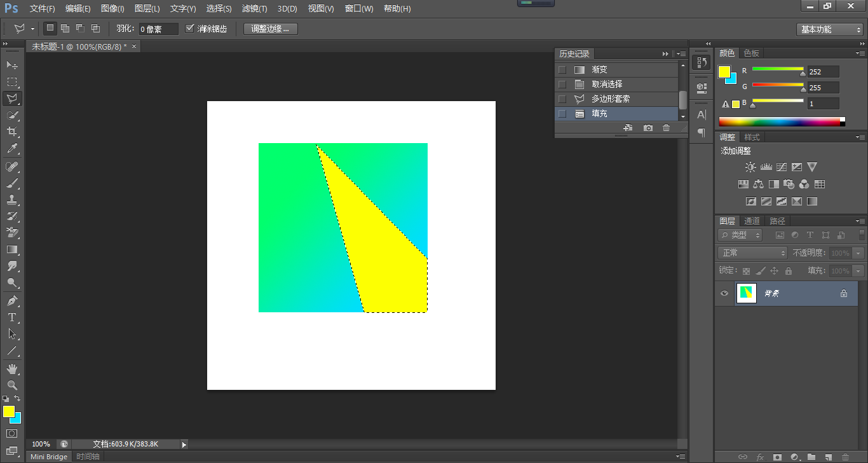Select the Horizontal Type tool

coord(12,317)
